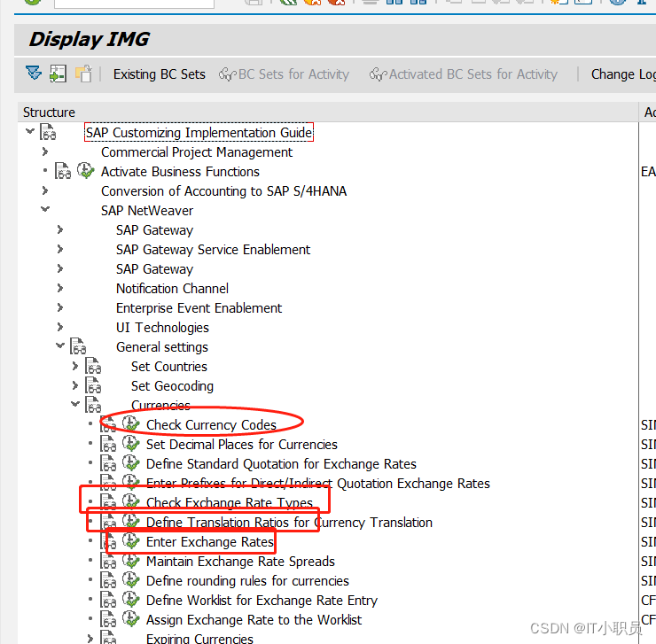Open documentation icon of General settings node
Image resolution: width=656 pixels, height=644 pixels.
78,346
